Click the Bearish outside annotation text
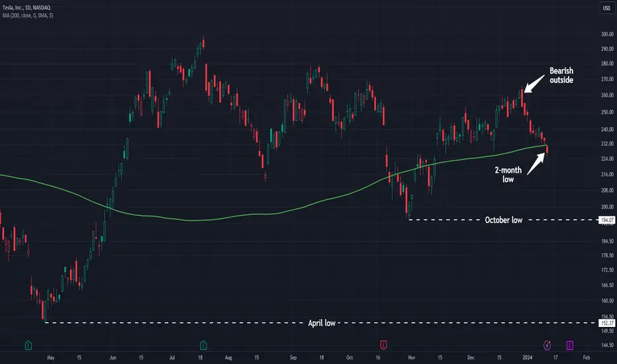 (561, 75)
